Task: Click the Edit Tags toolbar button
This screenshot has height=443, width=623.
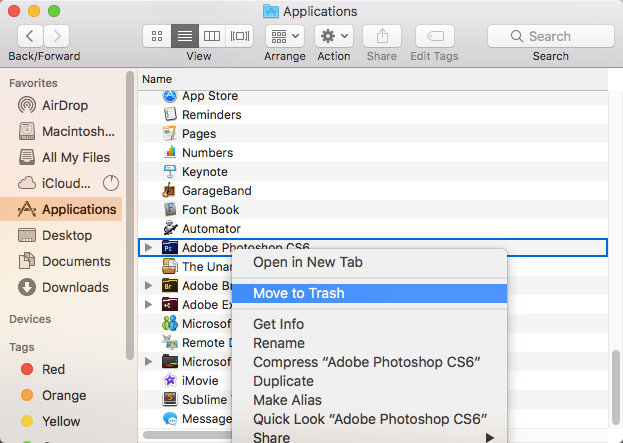Action: [x=435, y=36]
